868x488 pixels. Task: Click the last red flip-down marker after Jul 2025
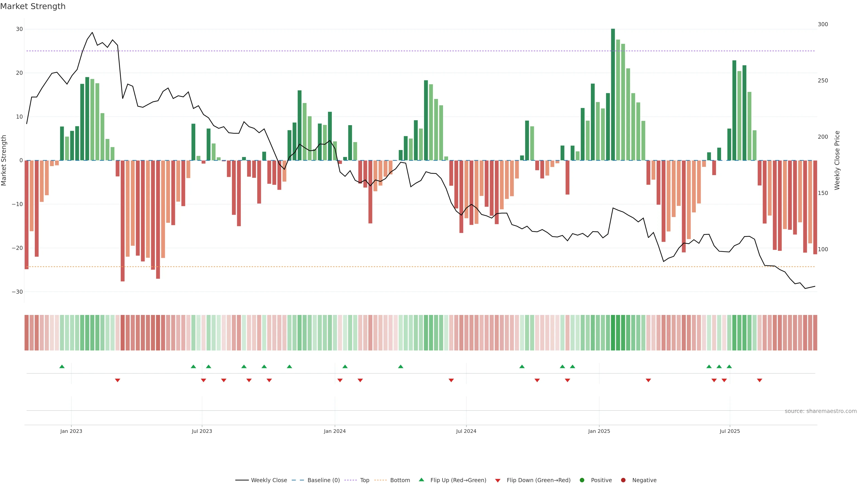click(x=759, y=380)
